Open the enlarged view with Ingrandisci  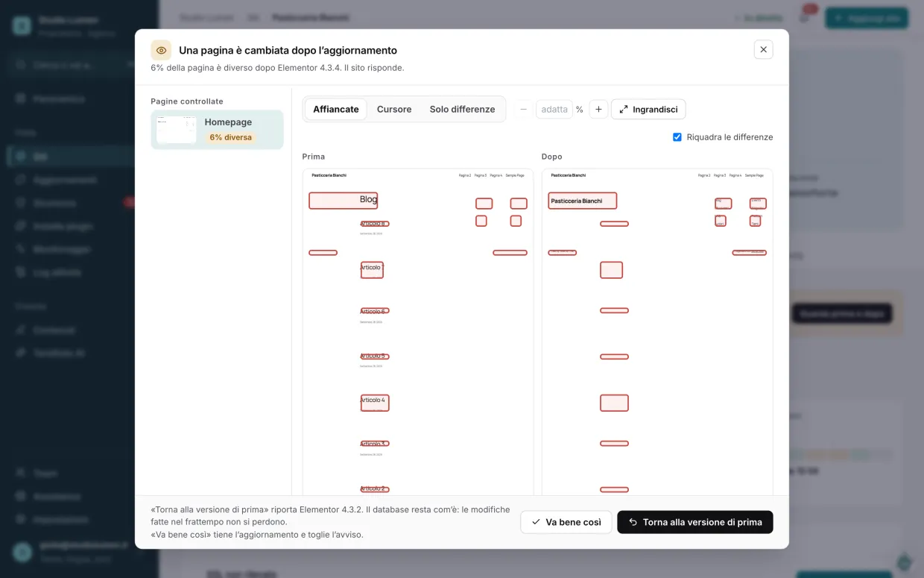648,109
